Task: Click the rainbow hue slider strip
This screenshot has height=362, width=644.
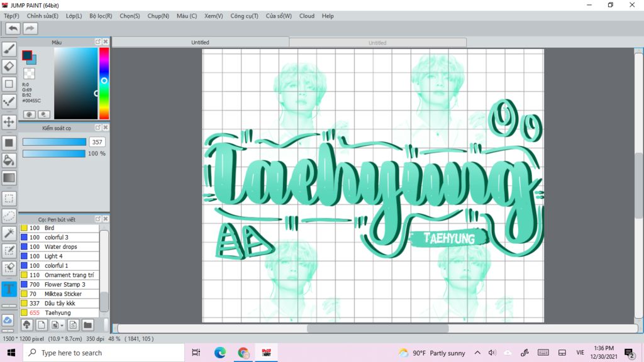Action: coord(104,84)
